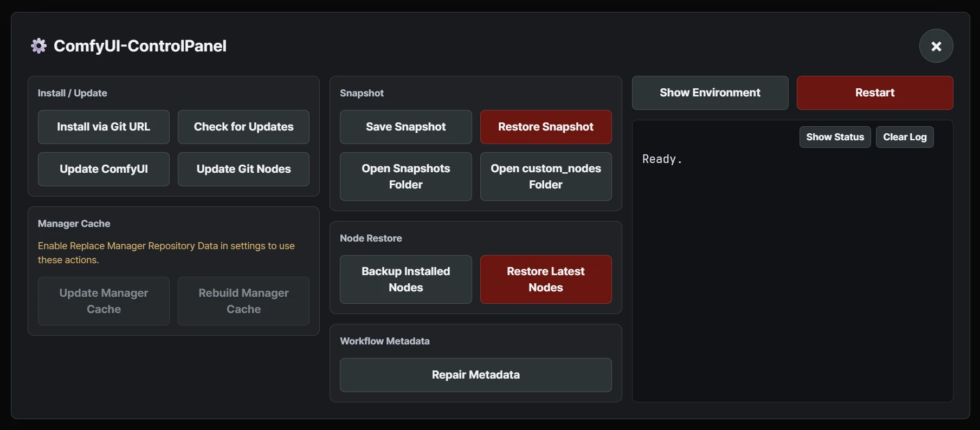Image resolution: width=980 pixels, height=430 pixels.
Task: Show Status in the log panel
Action: (835, 137)
